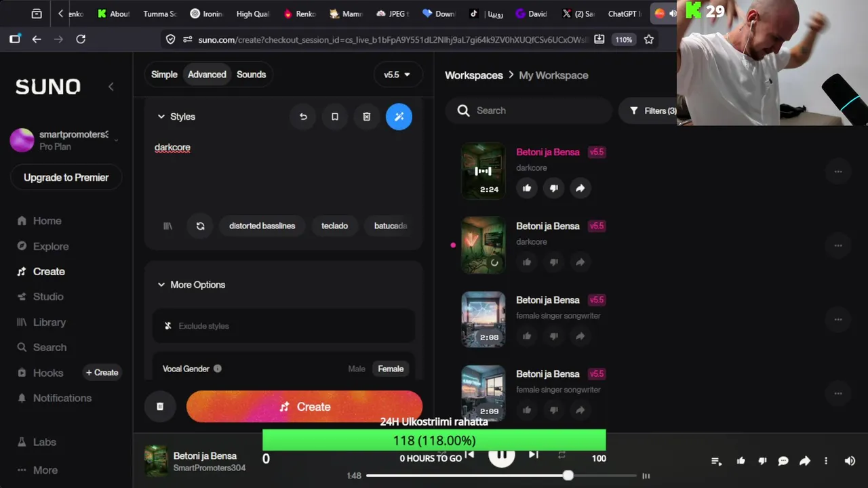Screen dimensions: 868x488
Task: Open Notifications in the sidebar
Action: point(54,398)
